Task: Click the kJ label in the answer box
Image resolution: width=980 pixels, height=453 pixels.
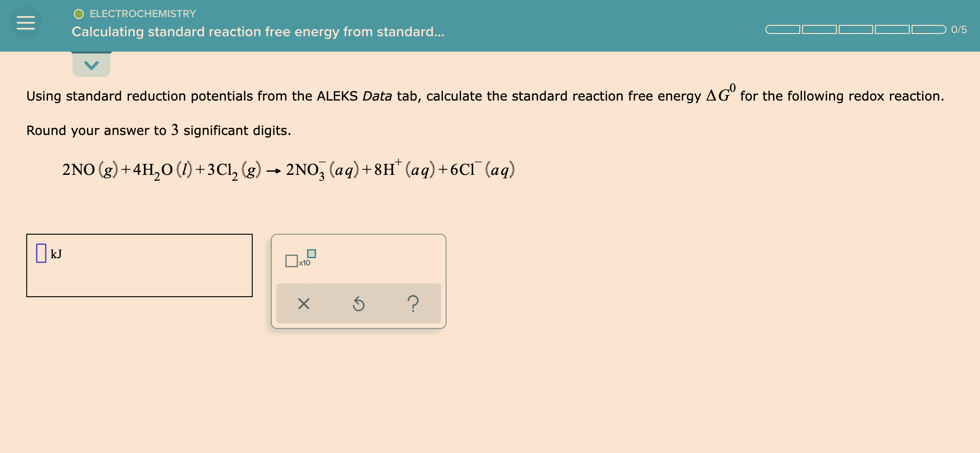Action: pos(56,254)
